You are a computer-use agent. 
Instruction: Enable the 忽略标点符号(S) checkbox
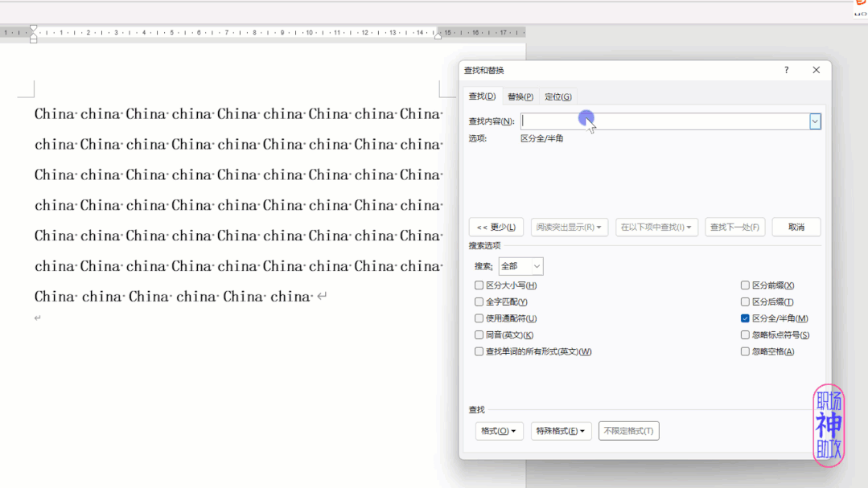745,335
